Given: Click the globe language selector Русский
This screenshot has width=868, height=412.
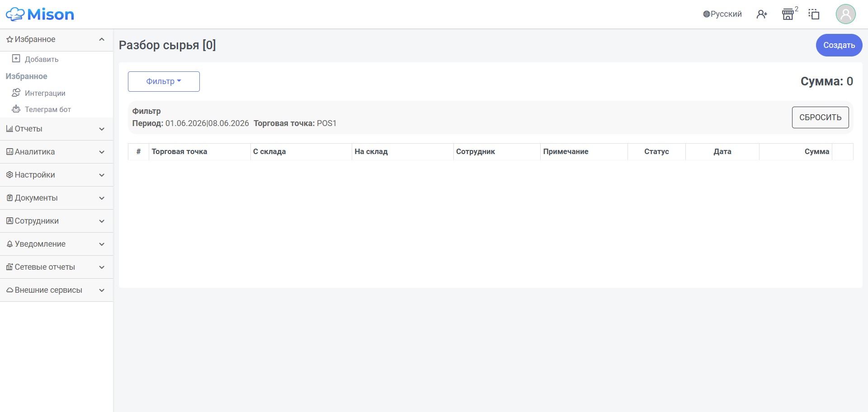Looking at the screenshot, I should coord(722,14).
